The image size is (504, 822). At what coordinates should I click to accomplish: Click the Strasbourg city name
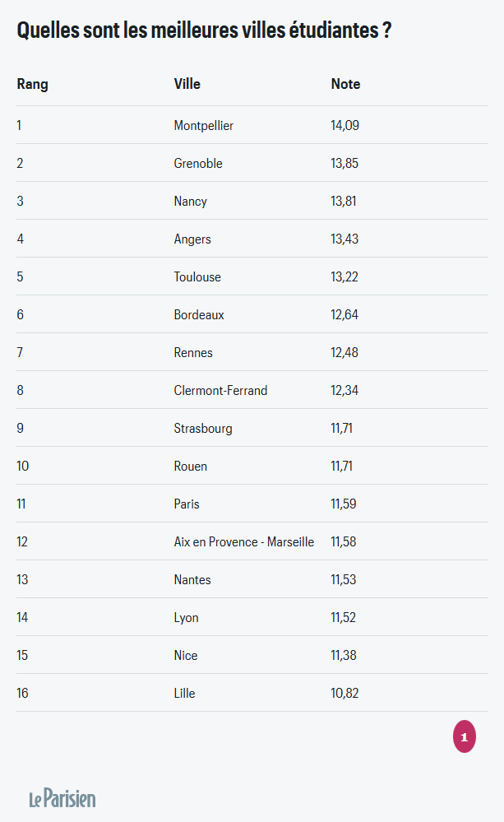[x=203, y=429]
